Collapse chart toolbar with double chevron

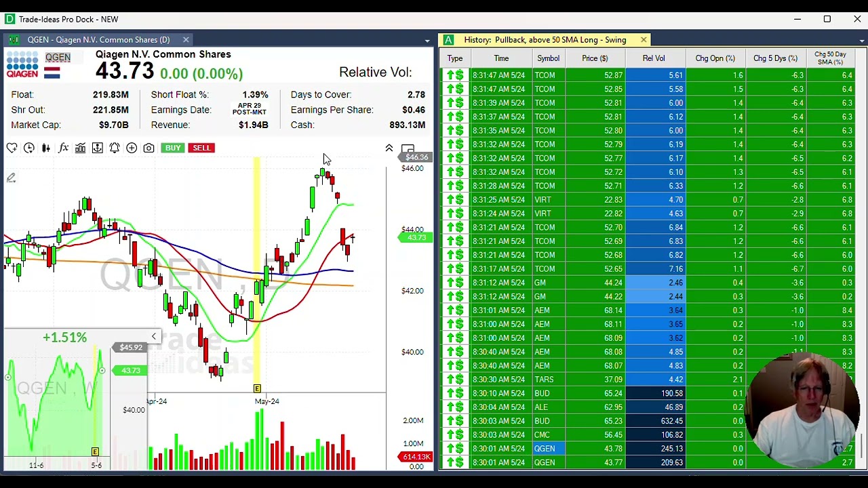click(389, 148)
